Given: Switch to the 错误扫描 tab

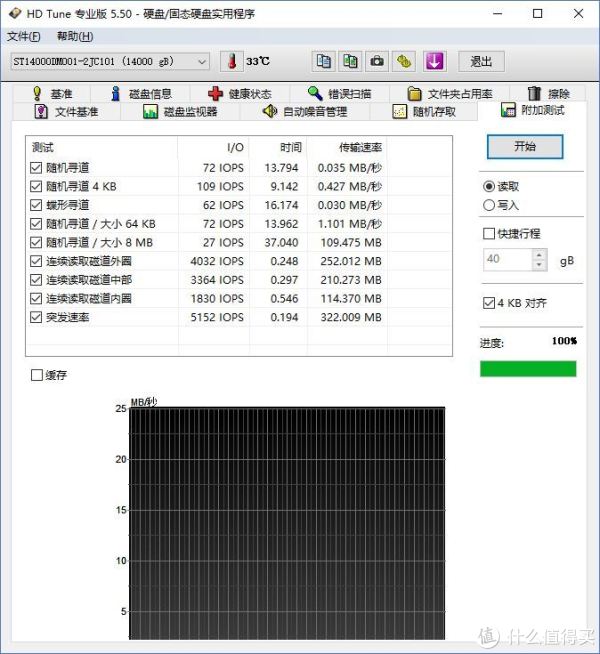Looking at the screenshot, I should click(339, 94).
